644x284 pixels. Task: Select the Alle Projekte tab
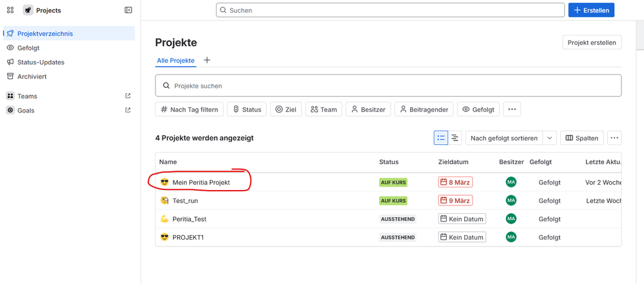tap(176, 61)
